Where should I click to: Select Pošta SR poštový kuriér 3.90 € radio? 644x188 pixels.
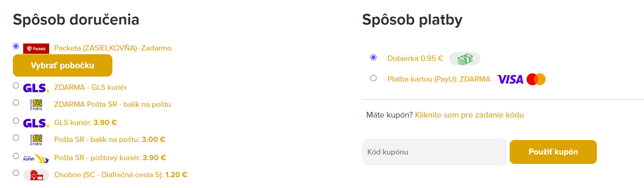click(x=16, y=156)
